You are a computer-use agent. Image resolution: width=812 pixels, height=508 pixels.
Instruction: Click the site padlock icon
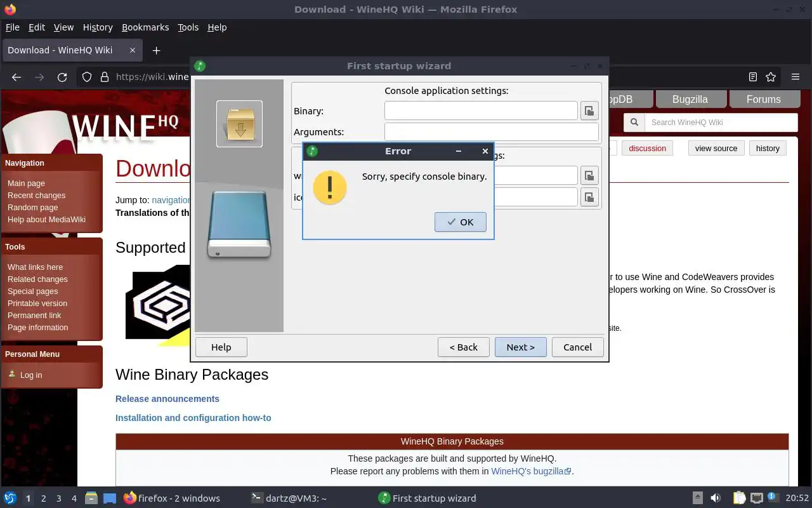tap(105, 77)
